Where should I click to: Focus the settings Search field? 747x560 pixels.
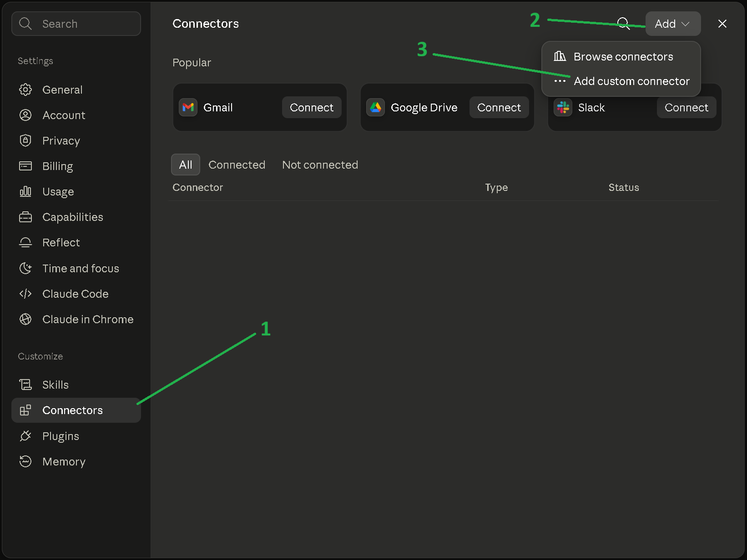point(76,24)
